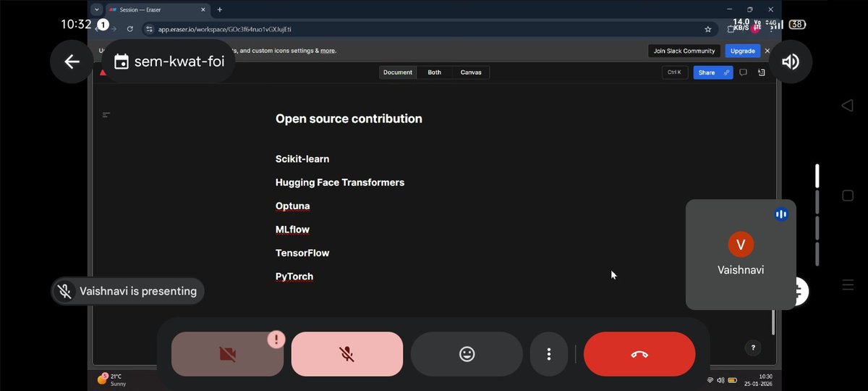Screen dimensions: 868x391
Task: Tap the camera permission warning badge
Action: click(276, 339)
